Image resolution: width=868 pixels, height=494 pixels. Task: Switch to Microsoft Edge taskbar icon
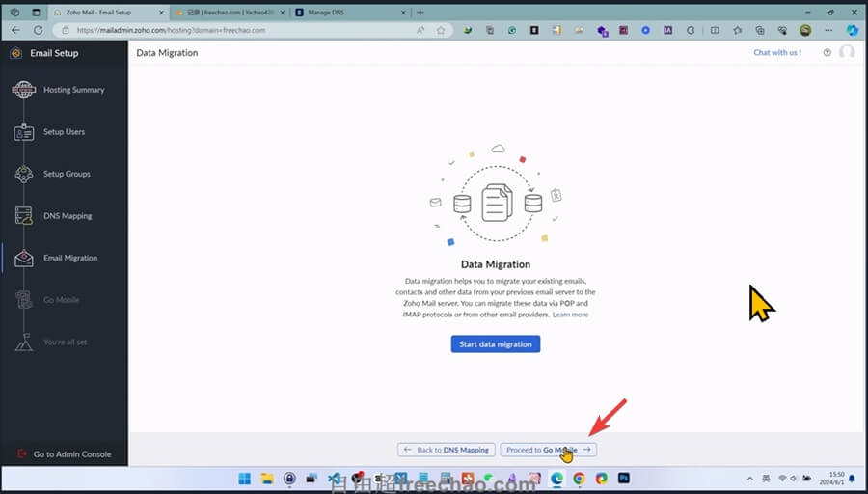tap(556, 479)
